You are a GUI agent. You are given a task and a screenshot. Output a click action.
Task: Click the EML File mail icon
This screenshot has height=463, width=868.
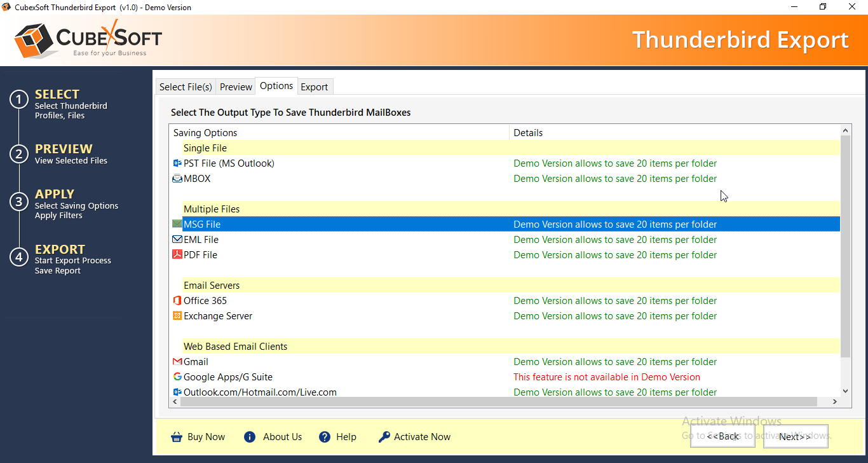(177, 240)
